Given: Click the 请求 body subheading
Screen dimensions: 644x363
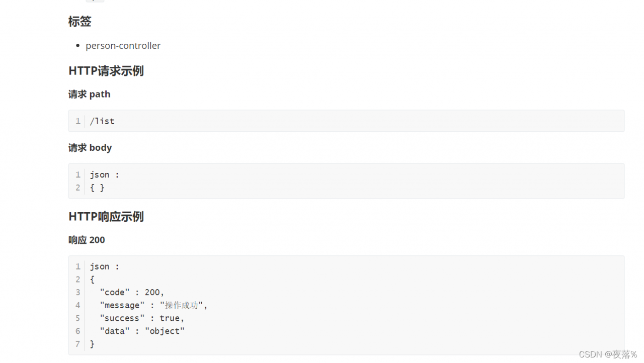Looking at the screenshot, I should (90, 148).
